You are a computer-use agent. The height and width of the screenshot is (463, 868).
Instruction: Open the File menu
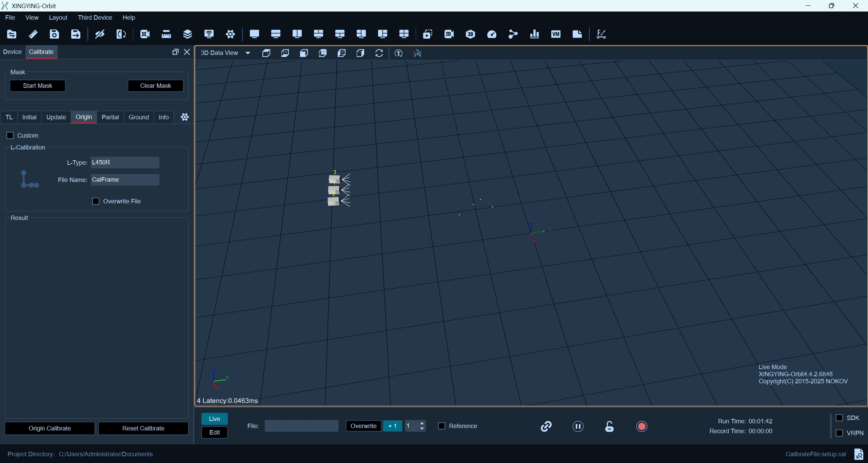10,18
